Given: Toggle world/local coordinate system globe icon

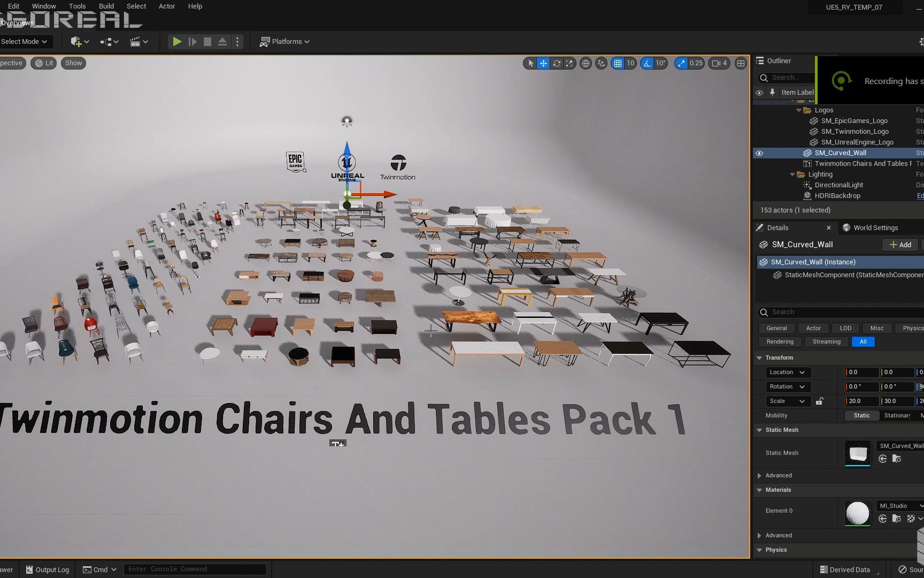Looking at the screenshot, I should (586, 63).
